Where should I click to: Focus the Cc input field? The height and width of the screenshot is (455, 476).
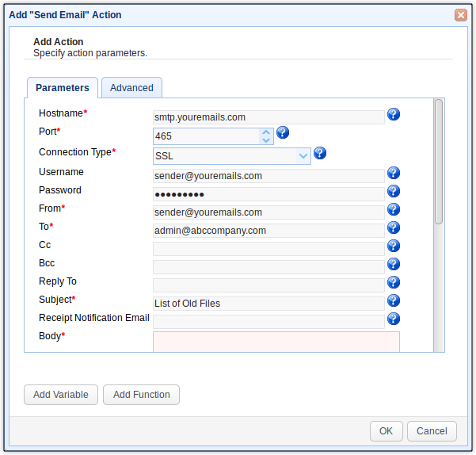pyautogui.click(x=268, y=248)
